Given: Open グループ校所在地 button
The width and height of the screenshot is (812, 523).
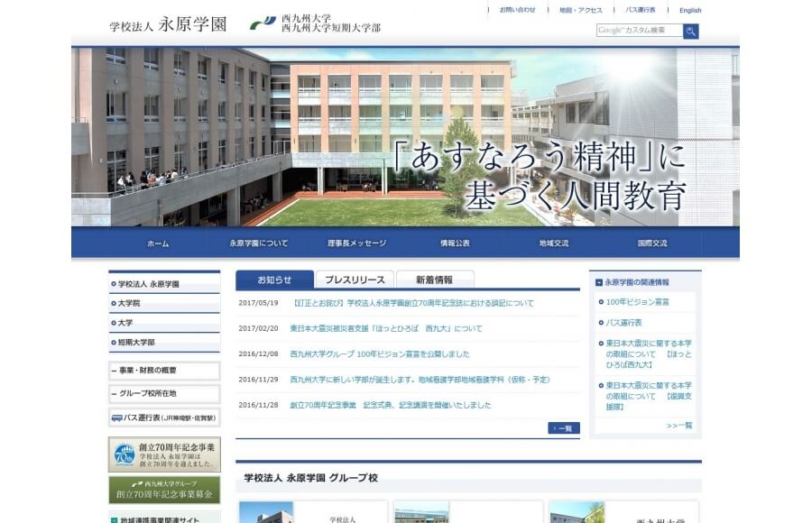Looking at the screenshot, I should (164, 393).
